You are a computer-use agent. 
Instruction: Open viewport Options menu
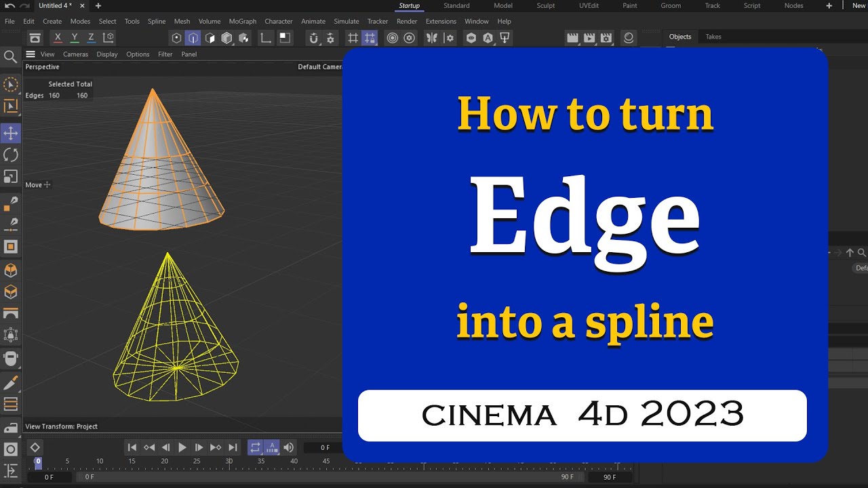pos(138,54)
